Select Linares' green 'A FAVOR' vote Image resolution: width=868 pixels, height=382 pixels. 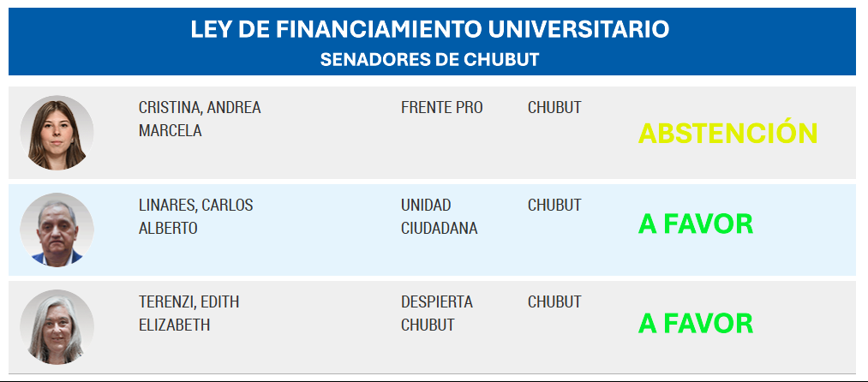[696, 224]
